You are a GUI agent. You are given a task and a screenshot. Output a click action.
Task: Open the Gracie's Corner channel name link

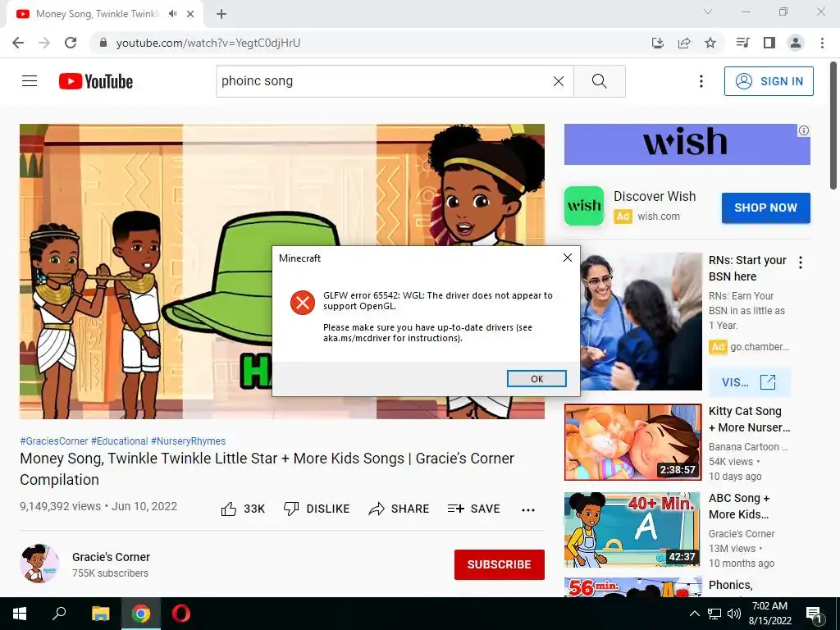click(x=111, y=557)
